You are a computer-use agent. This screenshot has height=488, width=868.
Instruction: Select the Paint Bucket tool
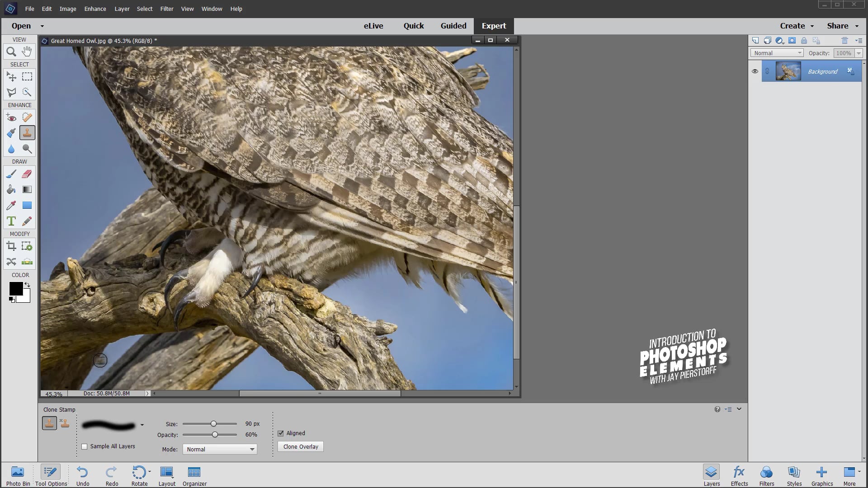(11, 190)
